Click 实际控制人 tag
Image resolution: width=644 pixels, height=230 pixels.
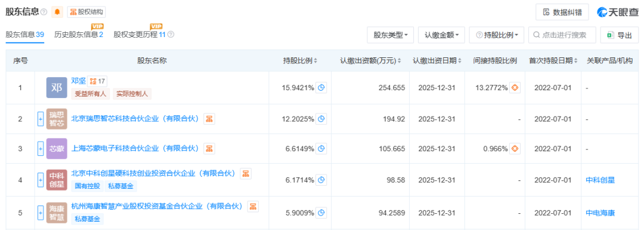(132, 94)
